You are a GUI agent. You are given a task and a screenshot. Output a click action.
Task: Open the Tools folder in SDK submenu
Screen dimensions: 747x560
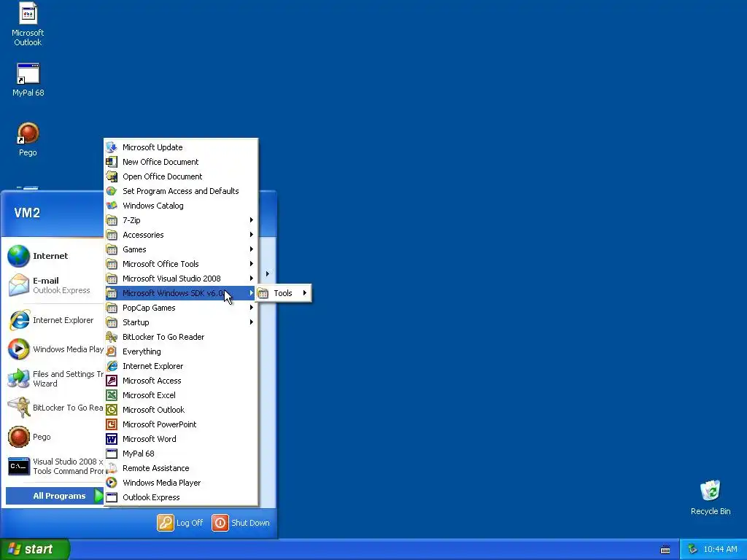(x=284, y=293)
